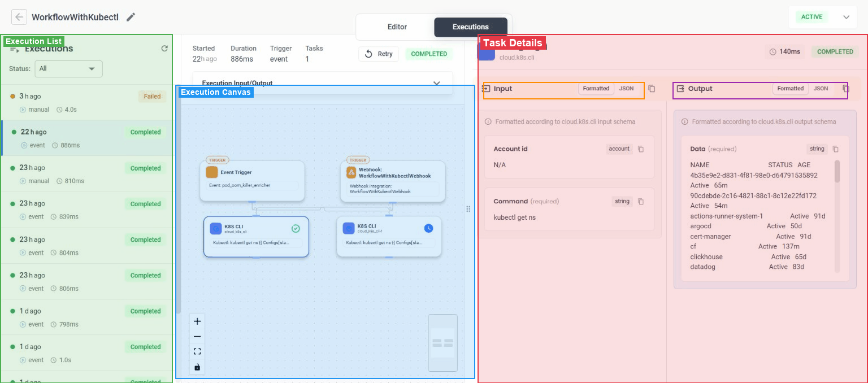868x383 pixels.
Task: Toggle the canvas lock icon
Action: (197, 367)
